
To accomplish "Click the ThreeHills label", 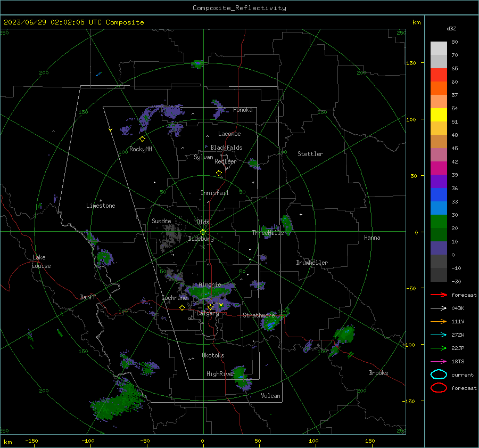I will [268, 233].
